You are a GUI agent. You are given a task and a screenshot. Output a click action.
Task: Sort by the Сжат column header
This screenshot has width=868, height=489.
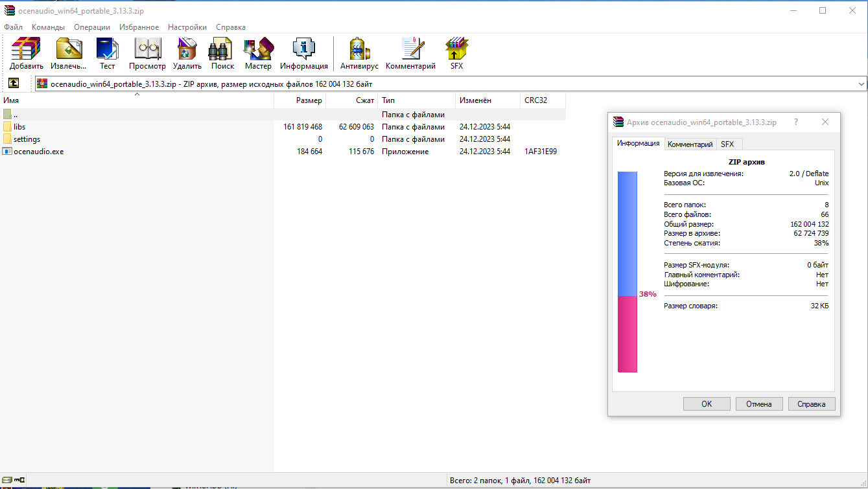(x=351, y=100)
